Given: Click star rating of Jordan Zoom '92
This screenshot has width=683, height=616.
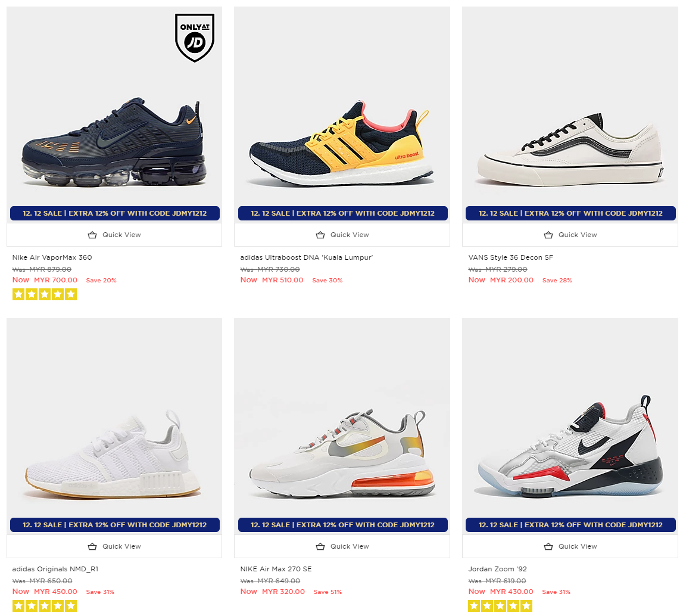Looking at the screenshot, I should [x=500, y=605].
